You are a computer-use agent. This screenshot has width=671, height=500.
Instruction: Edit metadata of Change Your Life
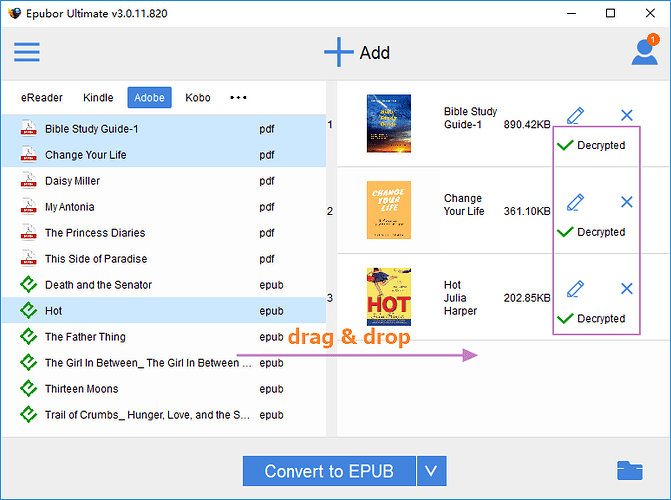coord(575,202)
